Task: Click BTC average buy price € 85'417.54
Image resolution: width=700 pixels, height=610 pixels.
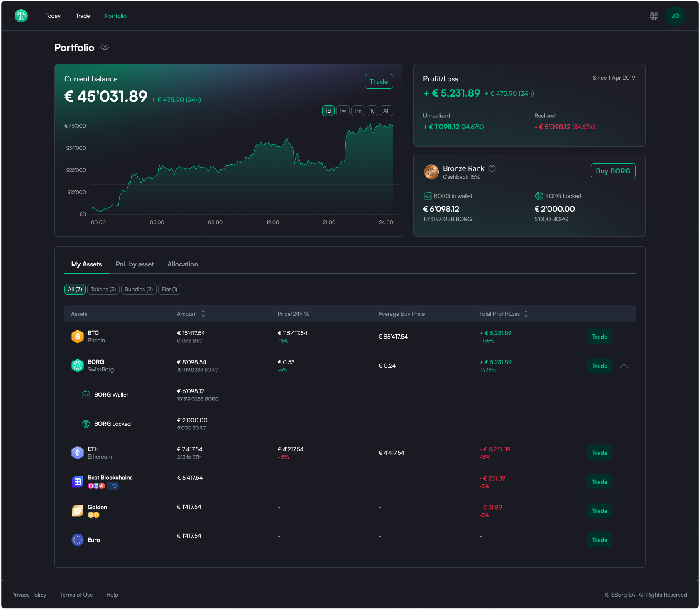Action: tap(393, 337)
